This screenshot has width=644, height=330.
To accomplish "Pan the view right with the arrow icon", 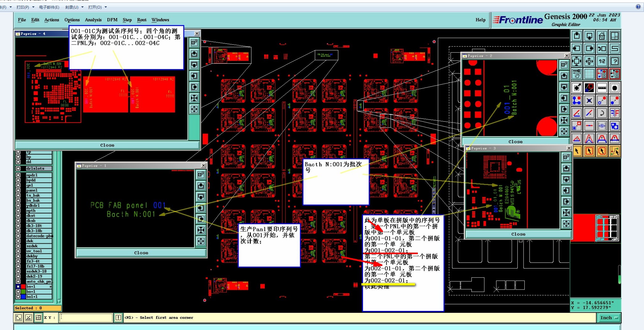I will pyautogui.click(x=589, y=48).
